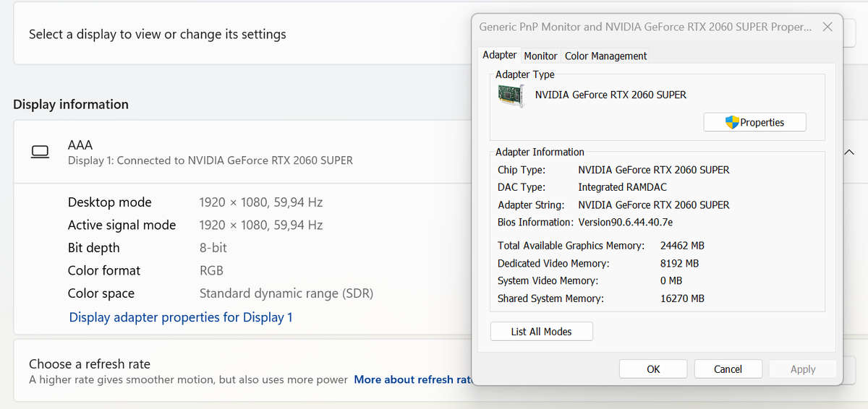Screen dimensions: 868x409
Task: Click the Dedicated Video Memory value 8192 MB
Action: [x=679, y=263]
